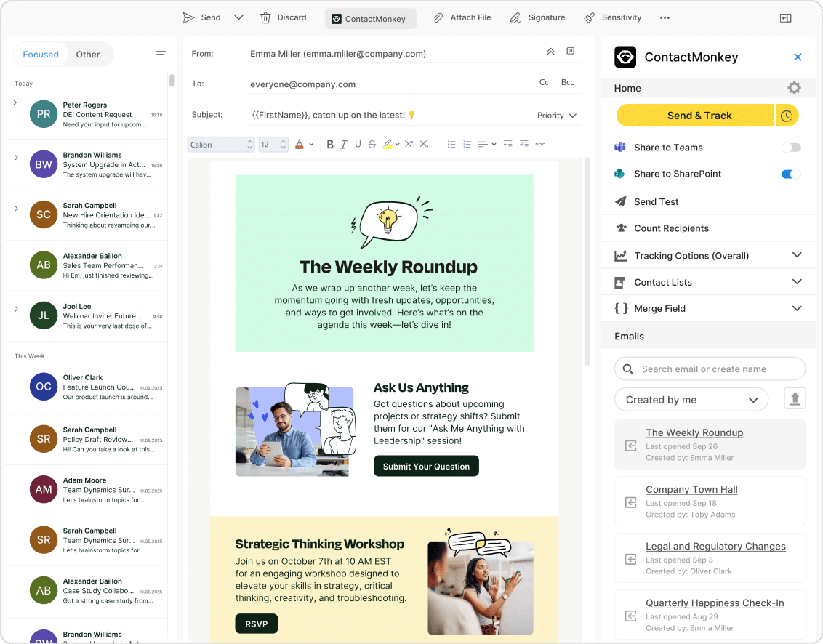Open the Created by me dropdown
The width and height of the screenshot is (823, 644).
[x=691, y=399]
